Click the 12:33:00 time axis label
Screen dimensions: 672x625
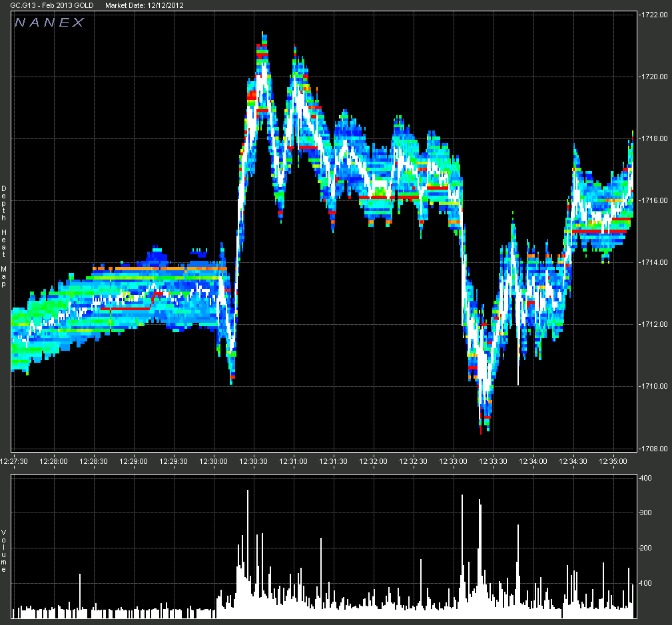pyautogui.click(x=453, y=461)
